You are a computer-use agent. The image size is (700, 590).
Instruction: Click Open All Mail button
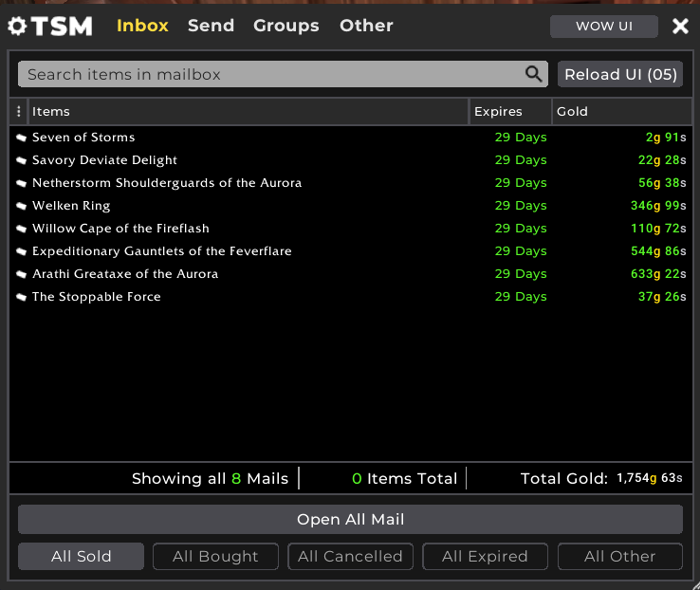(x=350, y=519)
